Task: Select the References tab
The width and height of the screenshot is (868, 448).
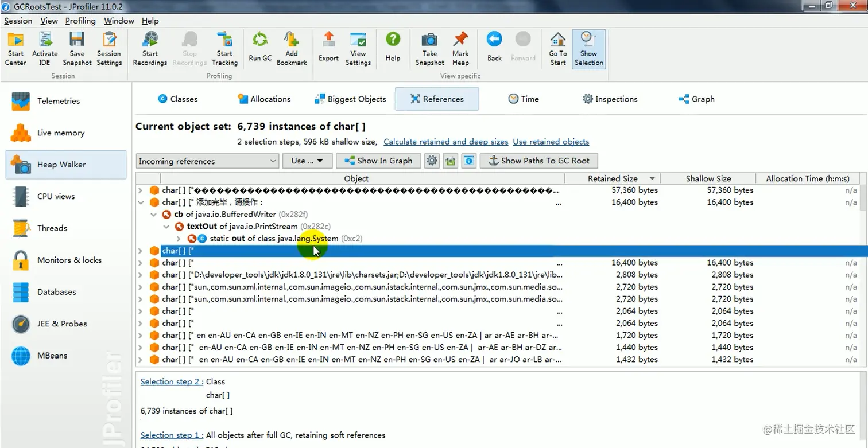Action: pyautogui.click(x=437, y=99)
